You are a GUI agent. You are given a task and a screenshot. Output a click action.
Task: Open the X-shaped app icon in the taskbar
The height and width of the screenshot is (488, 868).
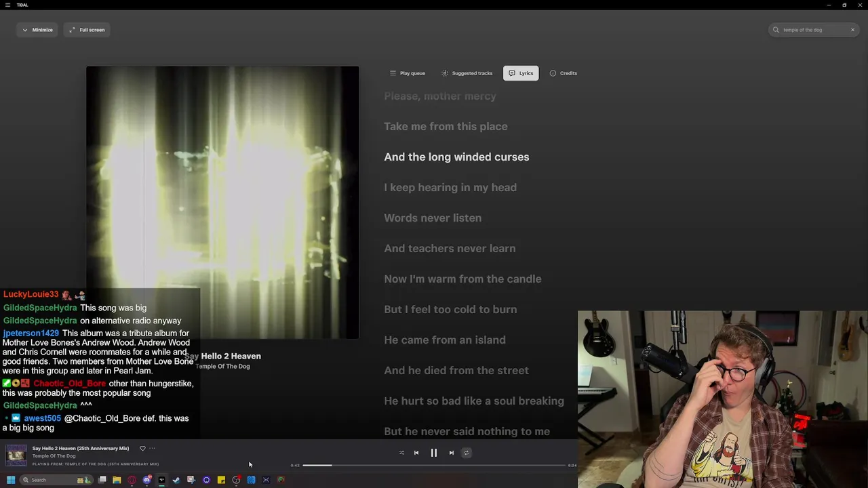(x=266, y=480)
